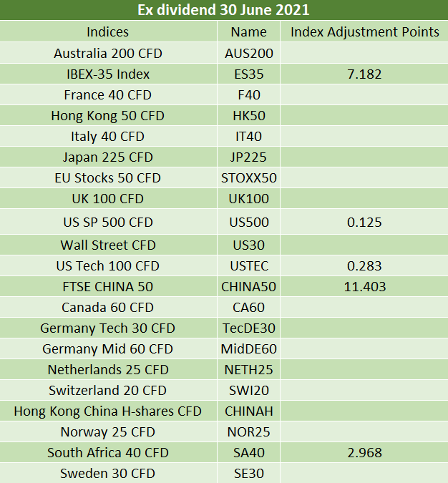Image resolution: width=448 pixels, height=483 pixels.
Task: Click the Index Adjustment Points header
Action: [x=365, y=32]
